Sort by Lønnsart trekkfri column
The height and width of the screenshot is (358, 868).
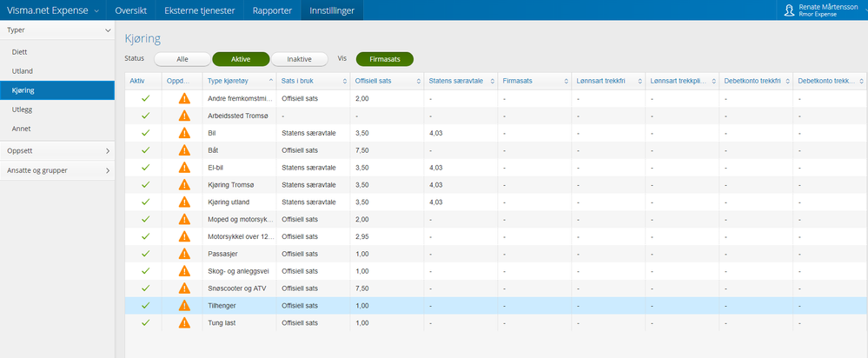[x=608, y=81]
